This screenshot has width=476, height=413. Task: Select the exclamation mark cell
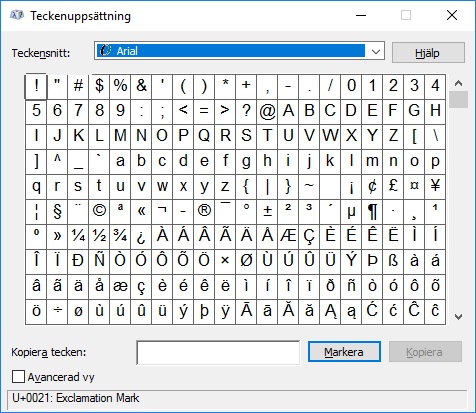[x=36, y=87]
